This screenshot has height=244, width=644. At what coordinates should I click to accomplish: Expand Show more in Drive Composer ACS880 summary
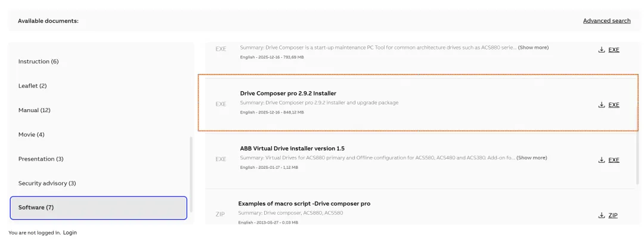coord(533,48)
